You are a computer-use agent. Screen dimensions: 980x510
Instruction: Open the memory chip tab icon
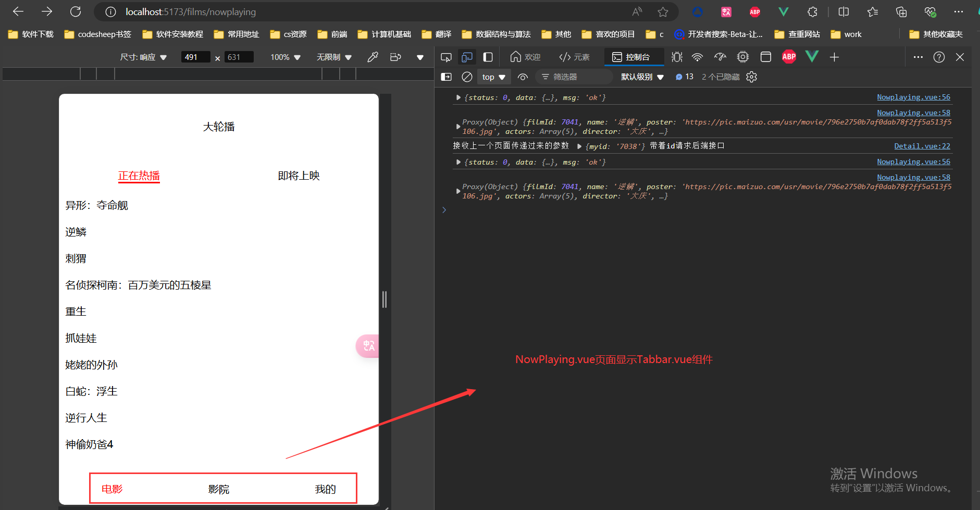click(743, 57)
